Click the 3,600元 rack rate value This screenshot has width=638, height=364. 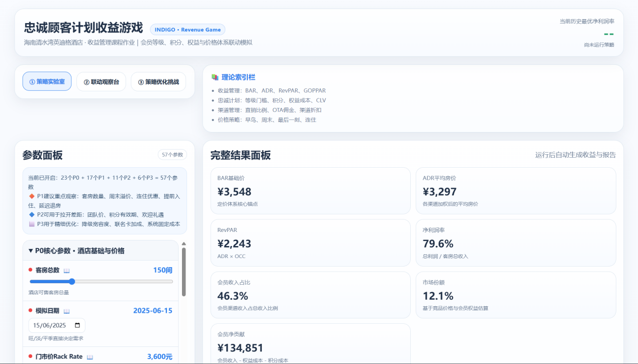tap(160, 356)
